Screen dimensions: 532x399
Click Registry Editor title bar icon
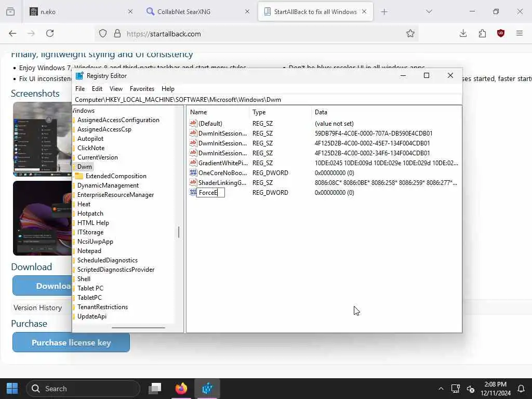click(x=79, y=76)
